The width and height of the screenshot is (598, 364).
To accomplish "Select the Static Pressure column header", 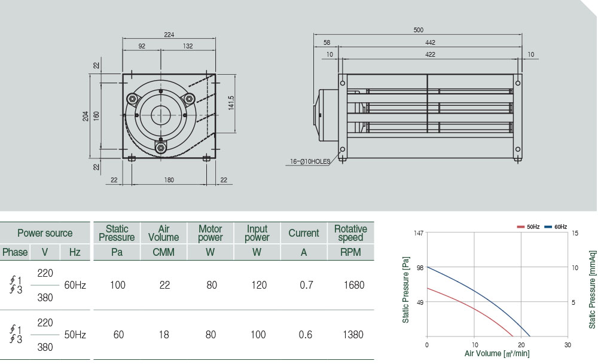I will [117, 233].
